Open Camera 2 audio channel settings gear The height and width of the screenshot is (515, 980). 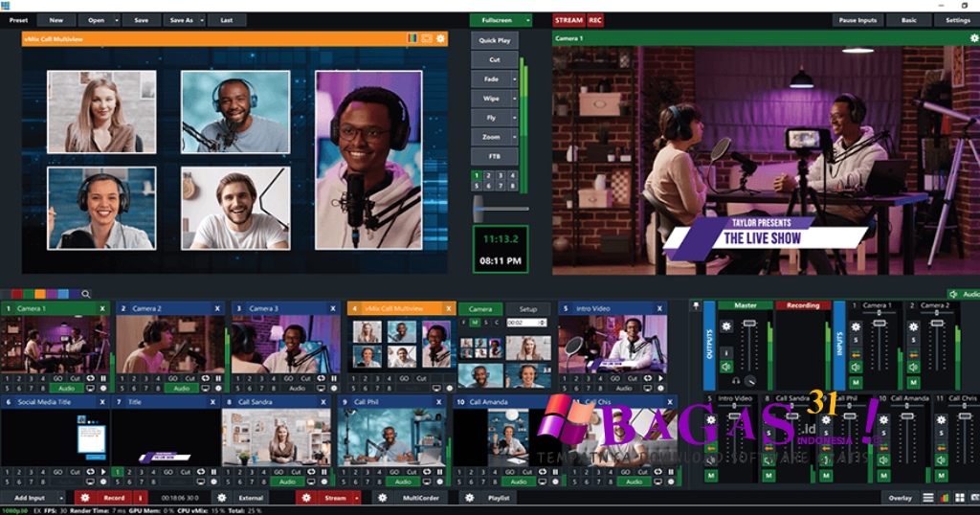(913, 326)
